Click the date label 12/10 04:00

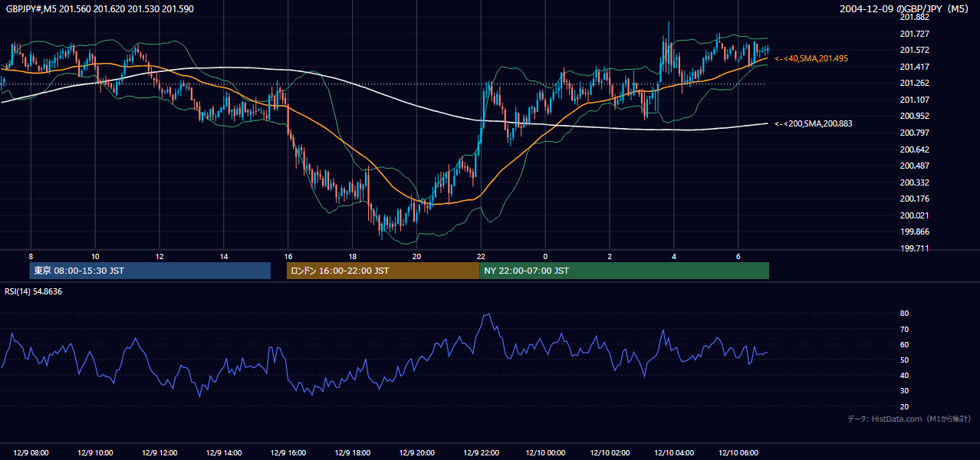(x=674, y=452)
